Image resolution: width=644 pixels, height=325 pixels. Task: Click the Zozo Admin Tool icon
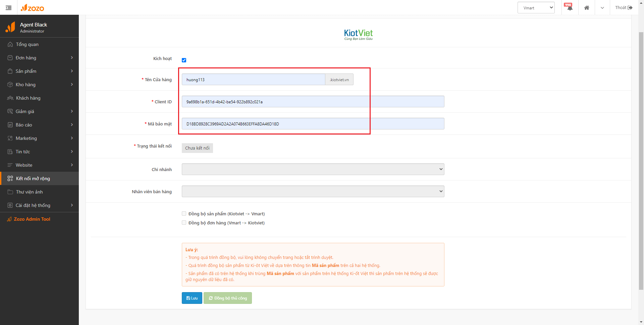pyautogui.click(x=9, y=219)
